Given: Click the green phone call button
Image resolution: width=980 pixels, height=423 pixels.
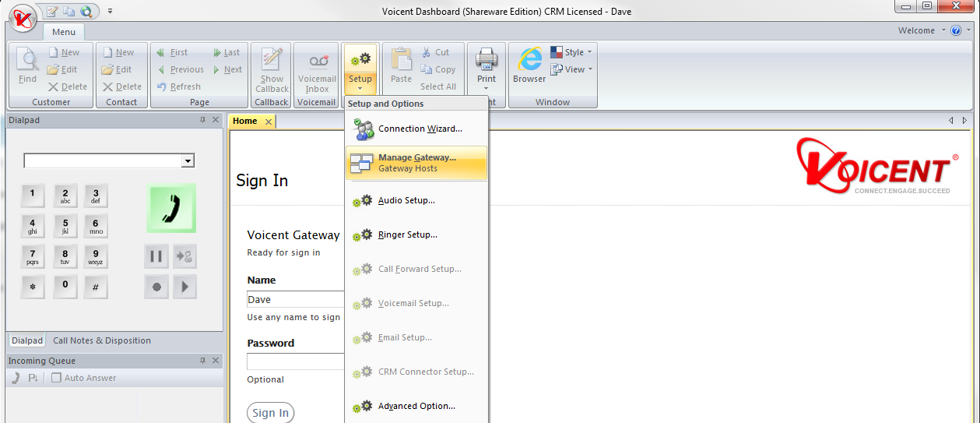Looking at the screenshot, I should [171, 208].
